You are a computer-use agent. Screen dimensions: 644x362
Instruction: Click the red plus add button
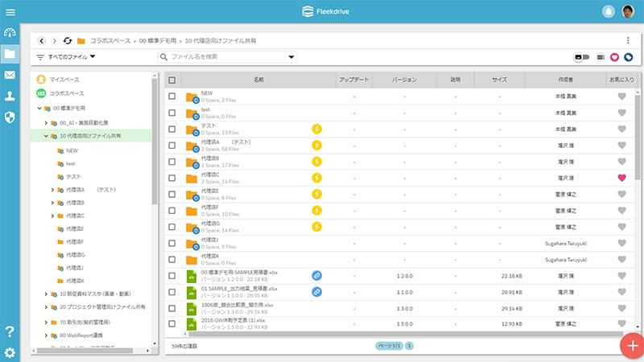point(632,345)
